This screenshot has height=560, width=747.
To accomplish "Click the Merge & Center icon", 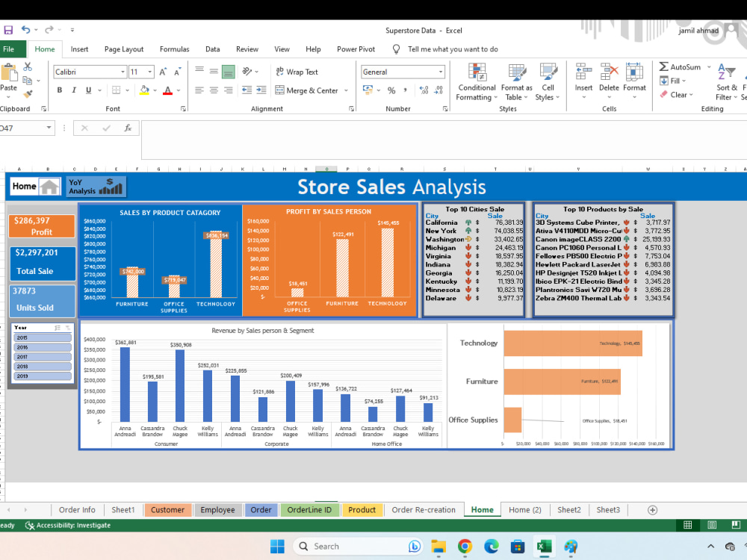I will [x=279, y=90].
